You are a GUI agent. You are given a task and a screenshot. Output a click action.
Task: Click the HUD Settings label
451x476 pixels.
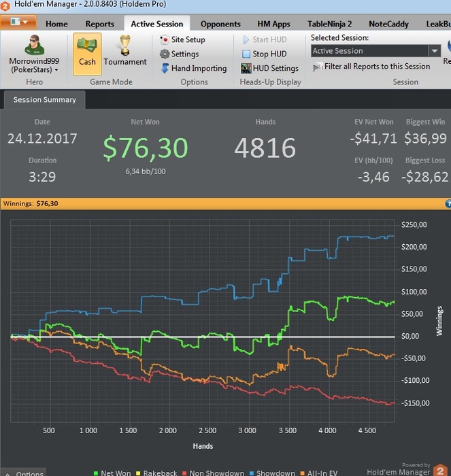coord(275,68)
